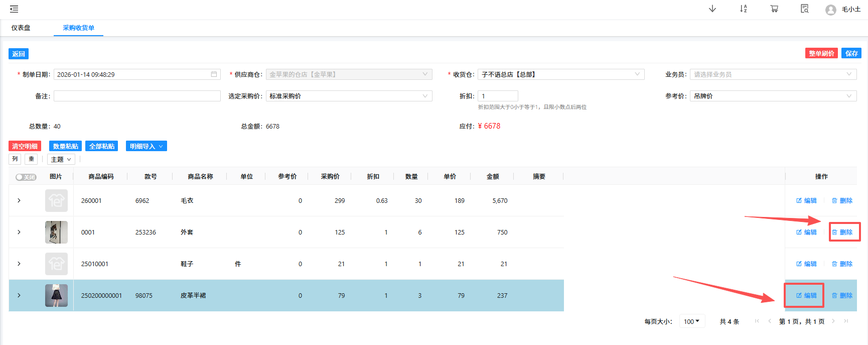Click the 毛小土 username
This screenshot has height=345, width=868.
click(851, 10)
